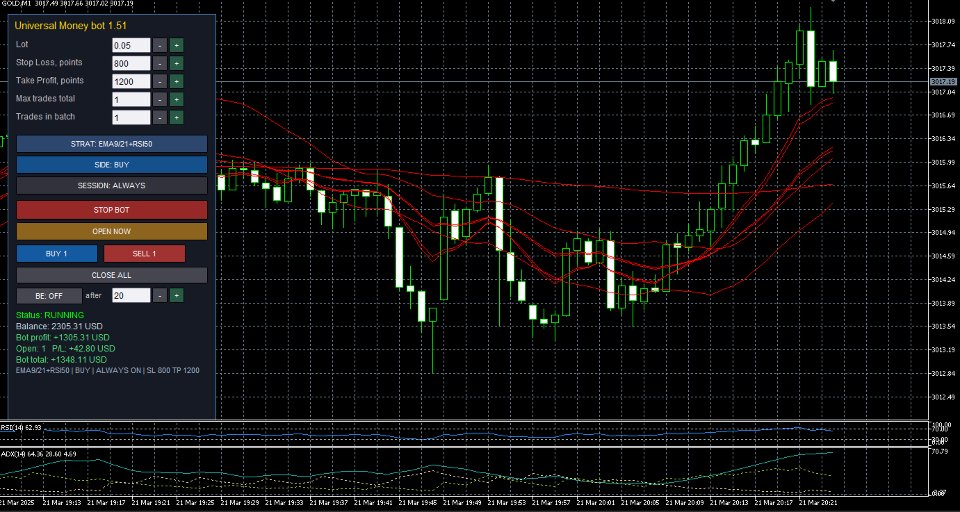This screenshot has width=960, height=512.
Task: Decrease breakeven after value with minus
Action: point(159,296)
